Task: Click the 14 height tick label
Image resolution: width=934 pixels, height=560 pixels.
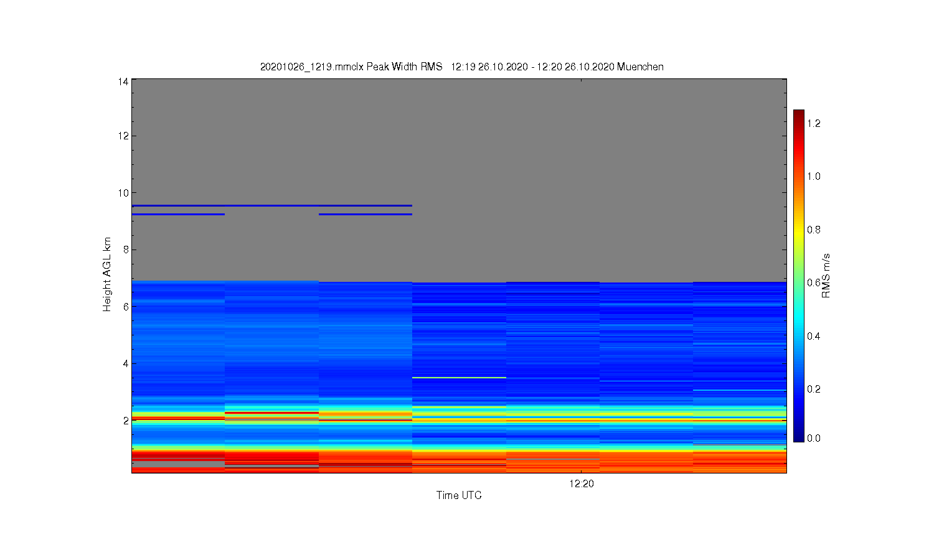Action: (123, 82)
